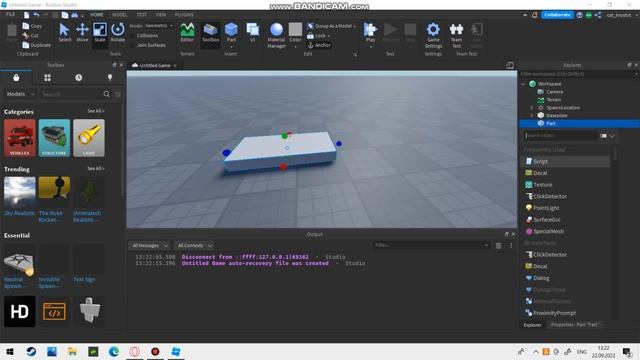Clear the Output with trash icon
This screenshot has width=640, height=360.
[x=498, y=245]
